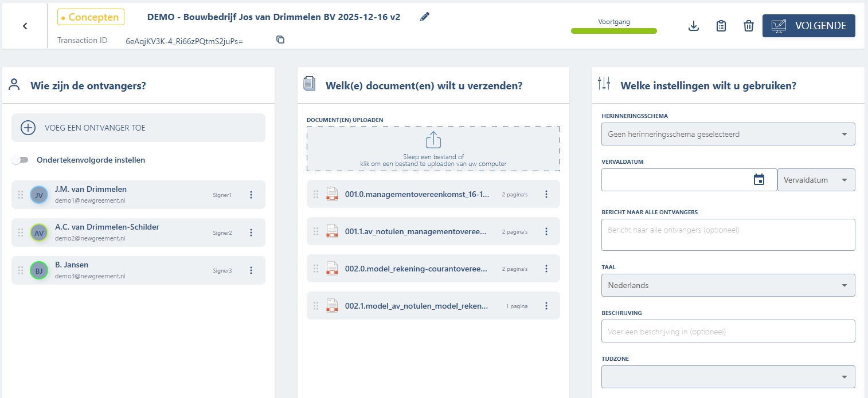Open the calendar picker for Vervaldatum
868x398 pixels.
759,180
